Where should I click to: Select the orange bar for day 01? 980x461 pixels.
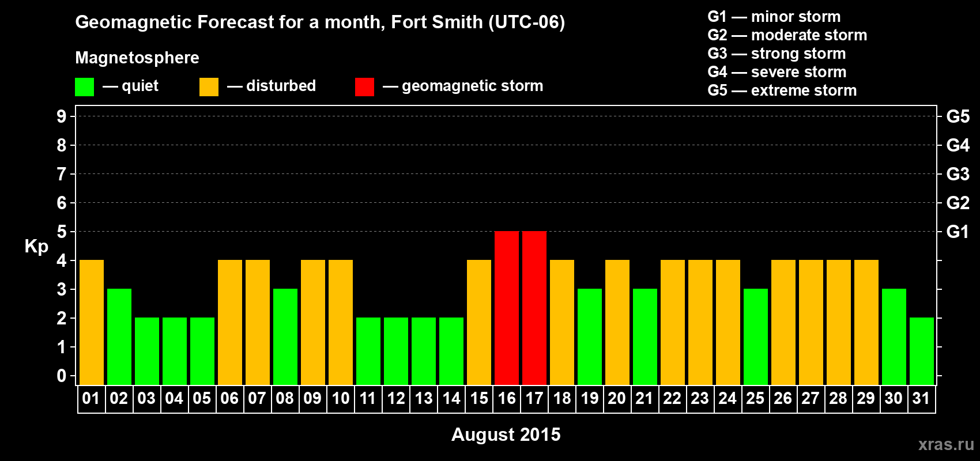(x=92, y=323)
